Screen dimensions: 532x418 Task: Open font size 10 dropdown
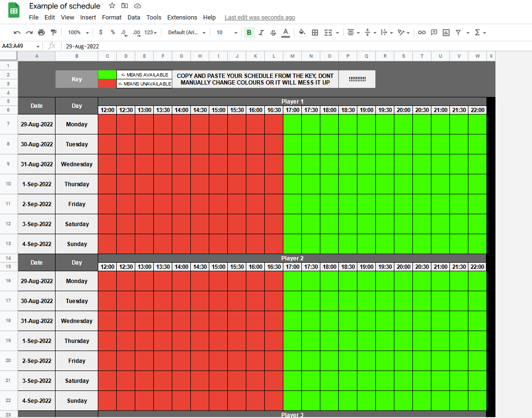pos(227,33)
